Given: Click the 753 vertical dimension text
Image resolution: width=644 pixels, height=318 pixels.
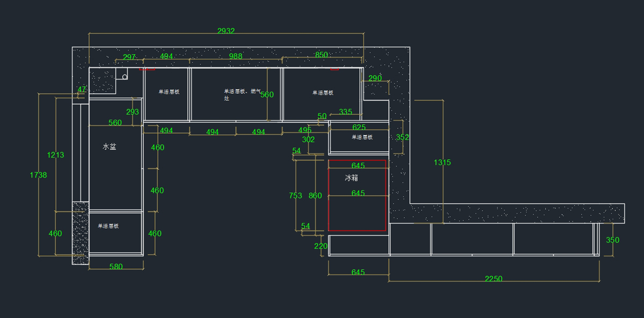Looking at the screenshot, I should click(295, 196).
